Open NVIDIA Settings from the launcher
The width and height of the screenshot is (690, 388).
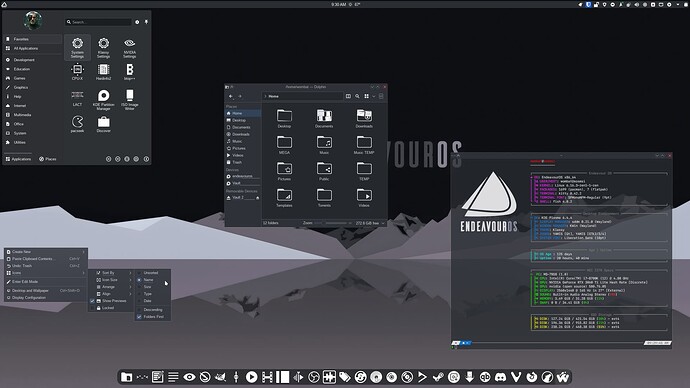(x=129, y=47)
